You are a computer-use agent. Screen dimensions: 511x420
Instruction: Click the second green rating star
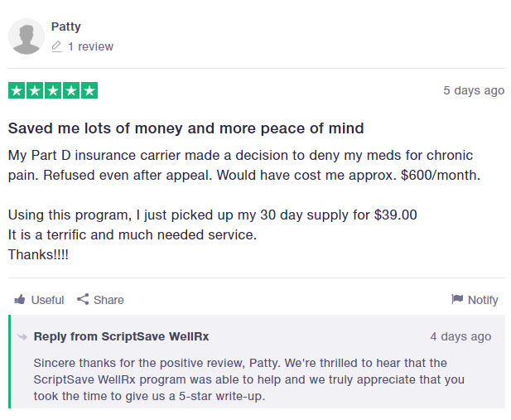(x=35, y=90)
